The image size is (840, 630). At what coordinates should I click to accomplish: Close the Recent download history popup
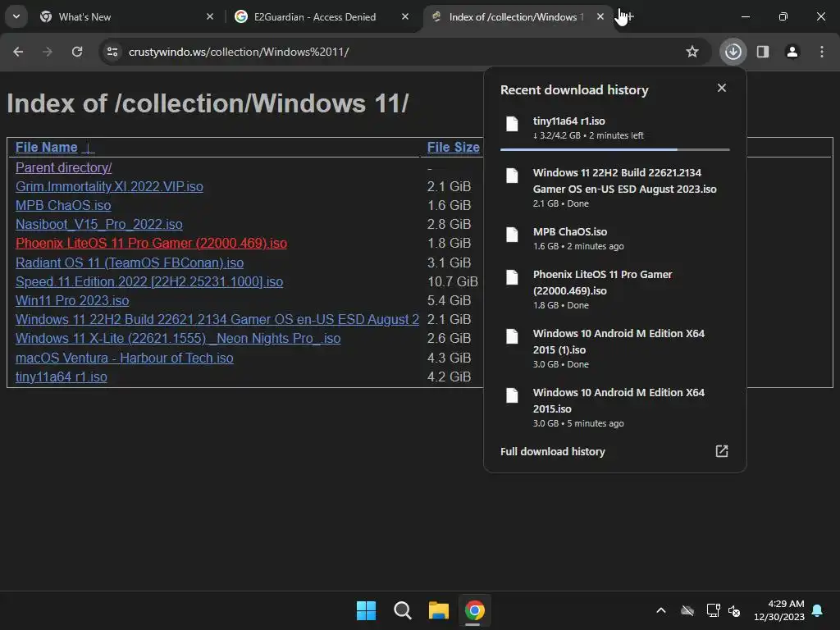click(722, 88)
